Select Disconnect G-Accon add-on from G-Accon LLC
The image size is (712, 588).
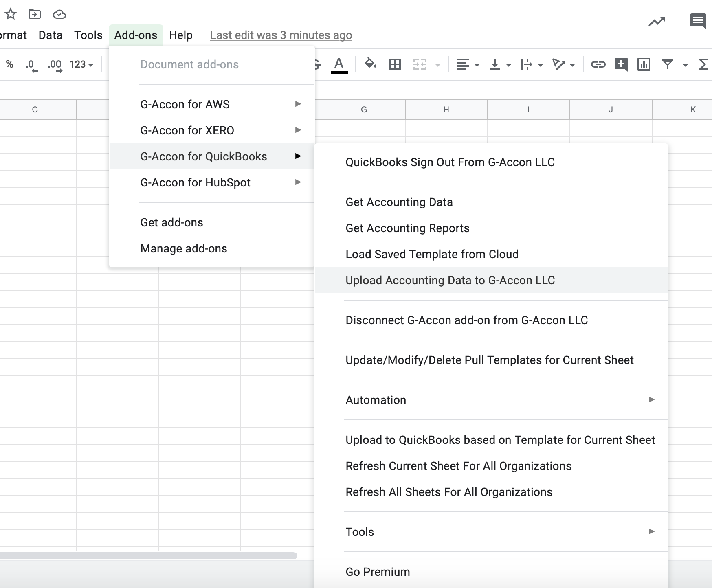(491, 320)
